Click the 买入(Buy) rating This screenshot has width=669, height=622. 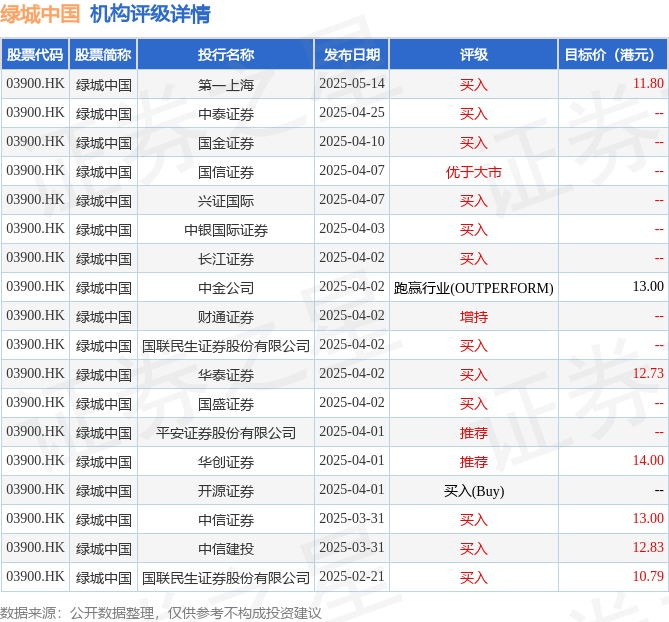click(474, 491)
